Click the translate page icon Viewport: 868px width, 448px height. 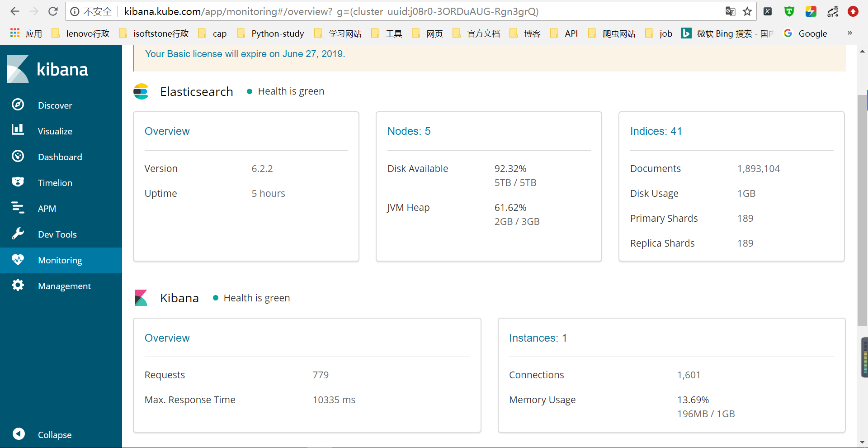pyautogui.click(x=730, y=11)
